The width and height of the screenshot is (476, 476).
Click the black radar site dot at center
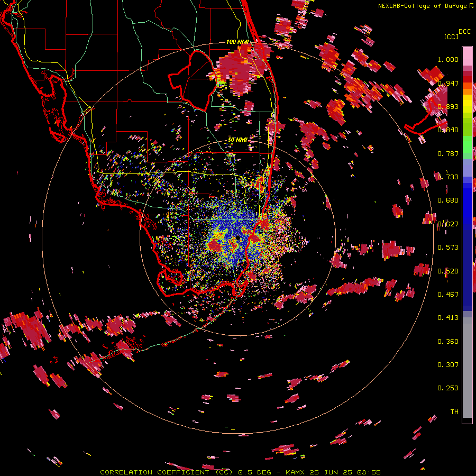pyautogui.click(x=238, y=237)
